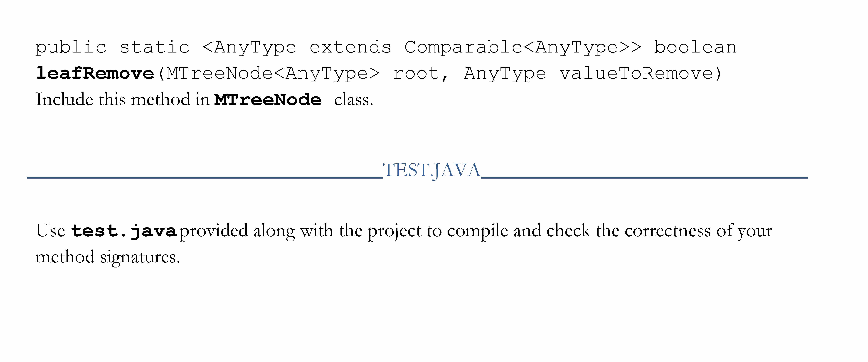This screenshot has height=362, width=868.
Task: Click the word "class." after MTreeNode
Action: pyautogui.click(x=353, y=100)
